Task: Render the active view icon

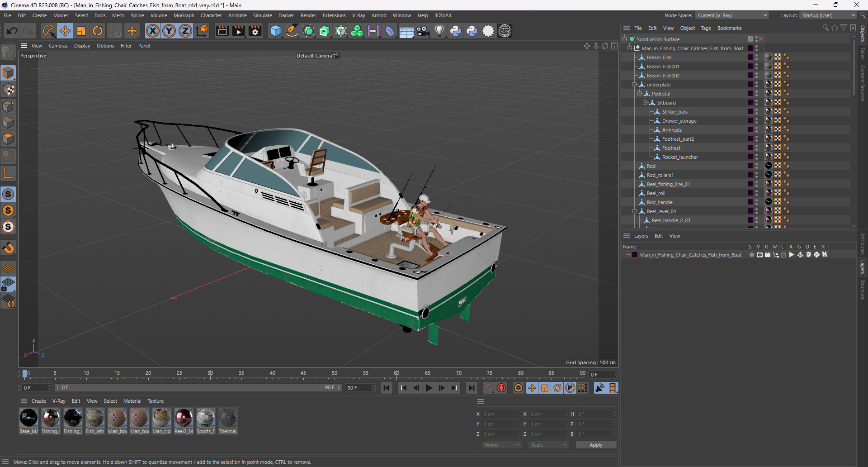Action: 222,31
